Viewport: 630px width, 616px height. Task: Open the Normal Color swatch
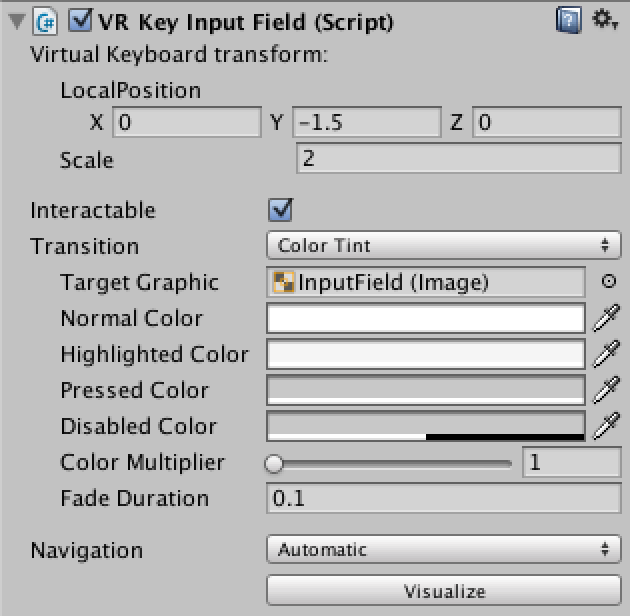(425, 319)
